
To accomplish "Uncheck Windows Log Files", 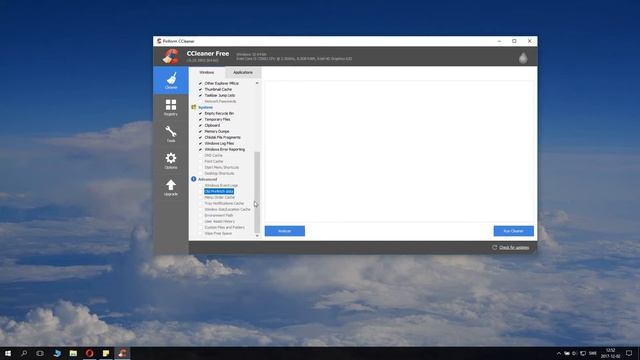I will (x=200, y=143).
